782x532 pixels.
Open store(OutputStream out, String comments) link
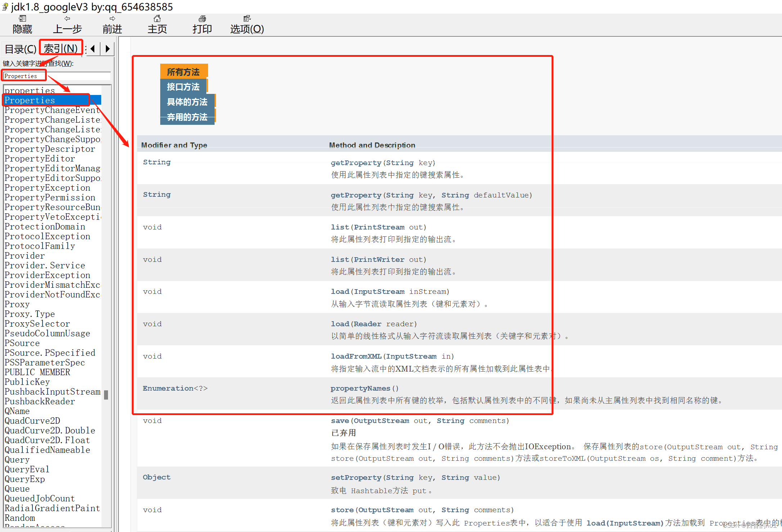tap(342, 510)
